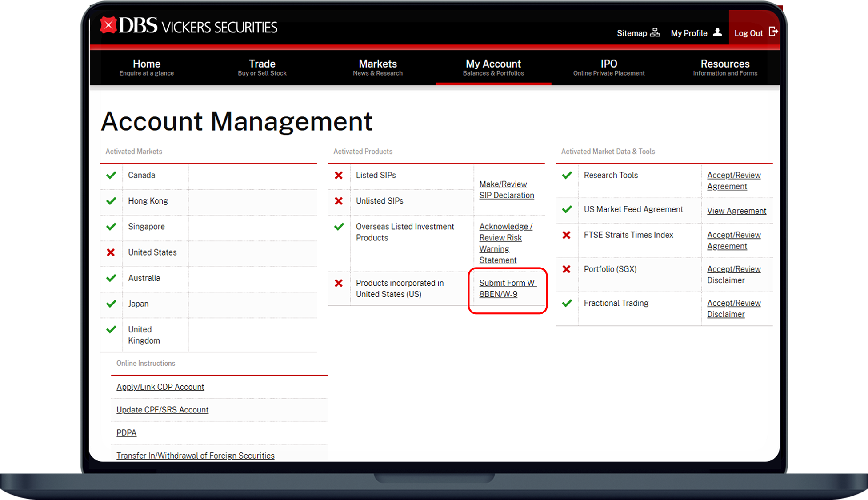
Task: Click the check beside Overseas Listed Investment Products
Action: 339,227
